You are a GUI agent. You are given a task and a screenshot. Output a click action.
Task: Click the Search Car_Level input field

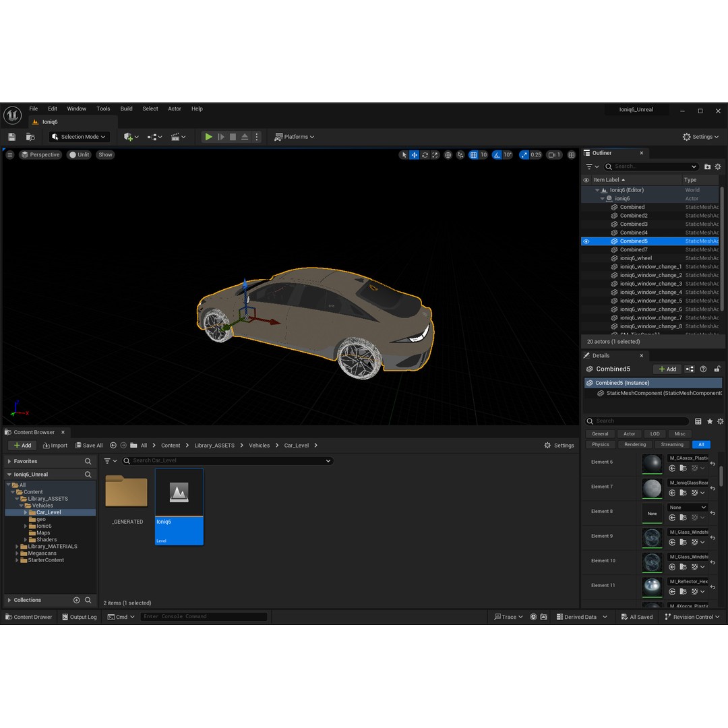(x=228, y=460)
